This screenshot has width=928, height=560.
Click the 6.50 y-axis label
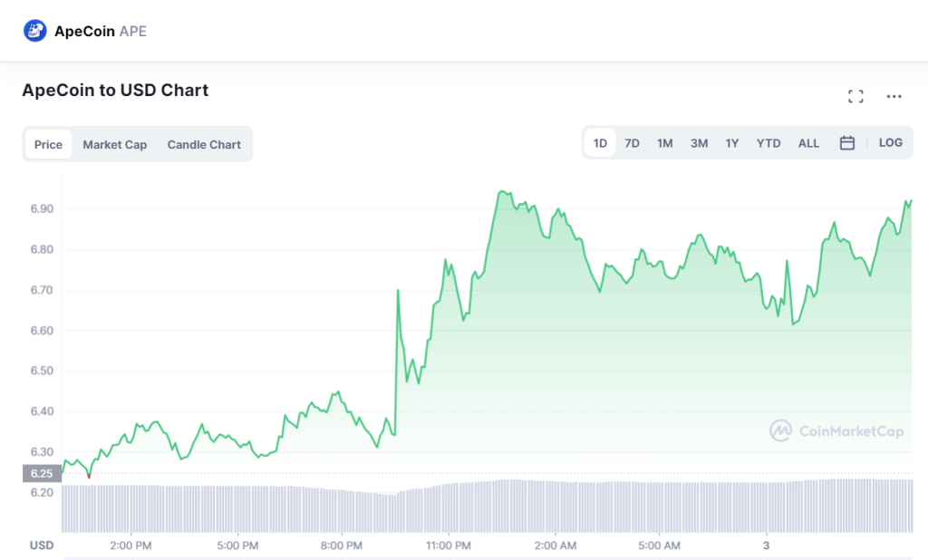[x=42, y=371]
